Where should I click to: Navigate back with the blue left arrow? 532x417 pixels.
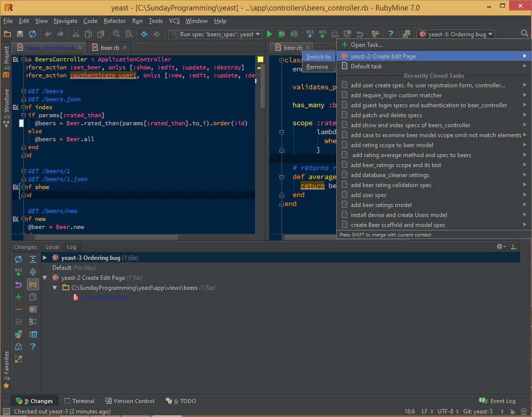(144, 34)
